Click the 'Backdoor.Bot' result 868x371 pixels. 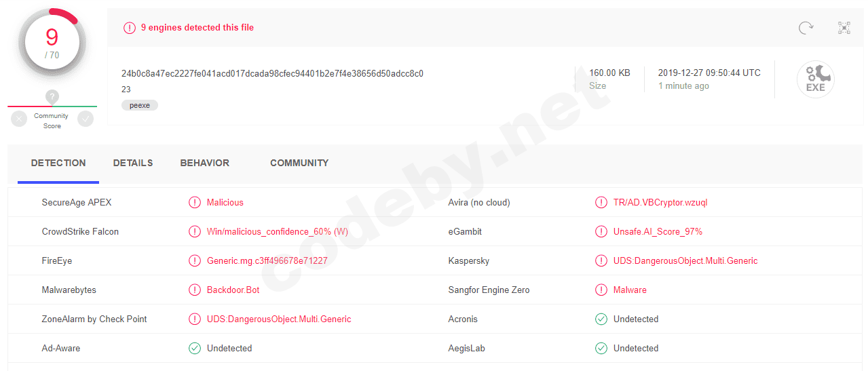pos(233,290)
